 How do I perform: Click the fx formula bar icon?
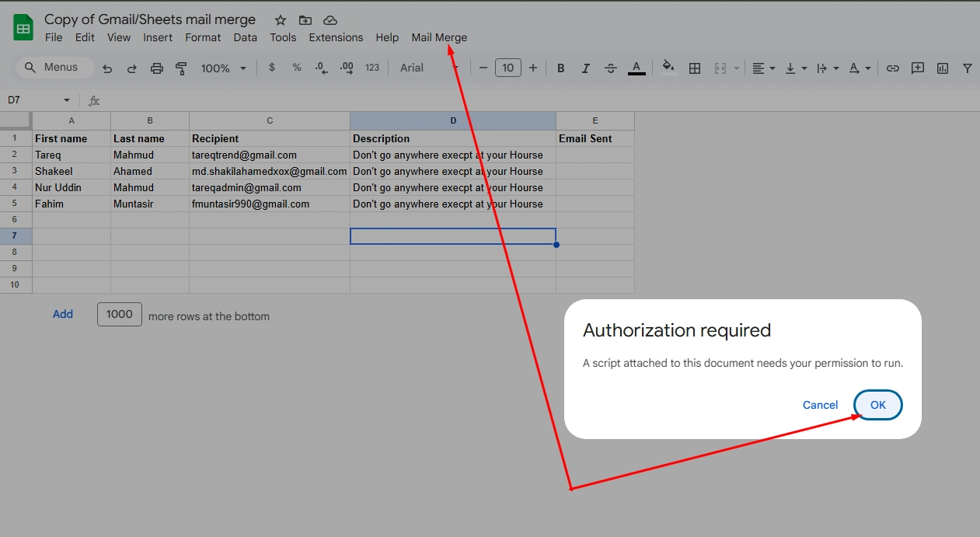(x=94, y=100)
